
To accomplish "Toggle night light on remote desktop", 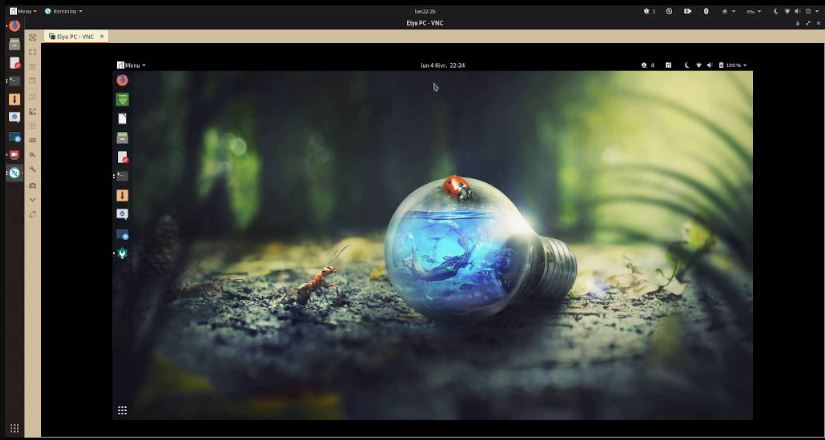I will (x=687, y=65).
